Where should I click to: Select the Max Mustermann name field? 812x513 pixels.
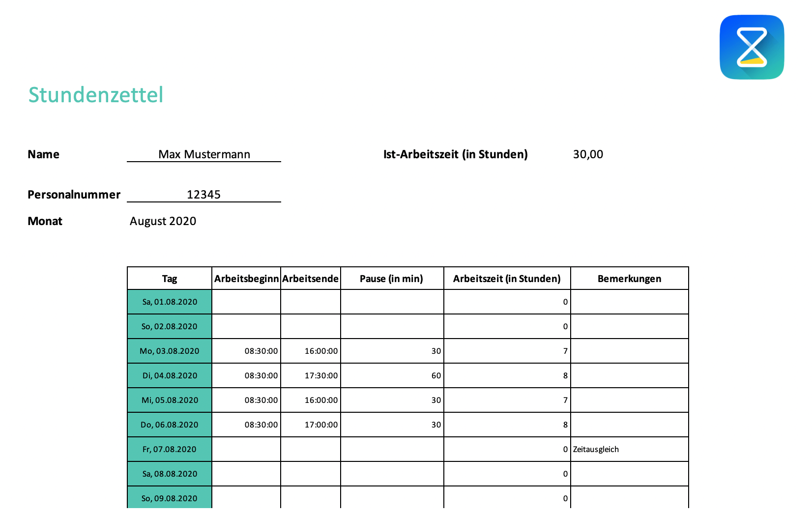point(204,154)
